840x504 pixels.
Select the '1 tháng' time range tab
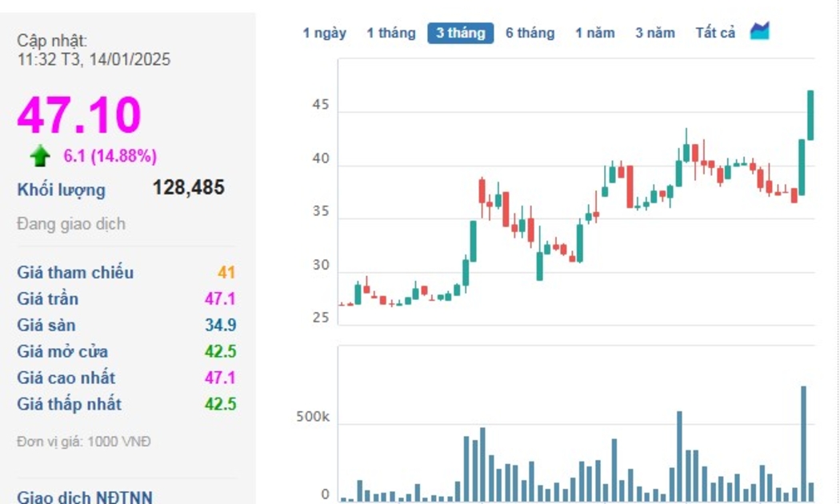pyautogui.click(x=391, y=33)
